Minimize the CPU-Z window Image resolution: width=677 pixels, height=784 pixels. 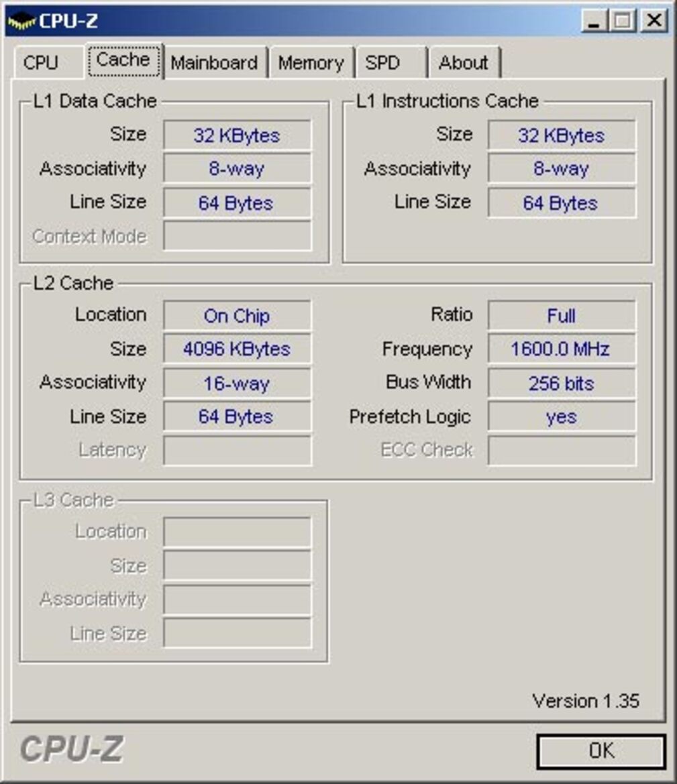[x=594, y=21]
